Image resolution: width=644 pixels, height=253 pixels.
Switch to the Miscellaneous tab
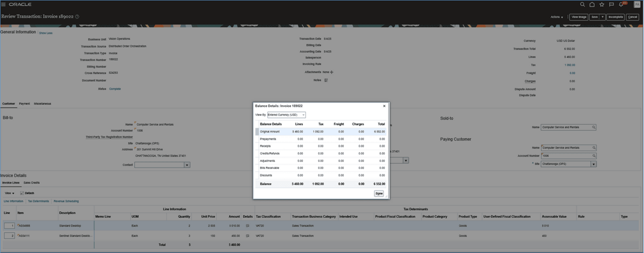[x=43, y=104]
